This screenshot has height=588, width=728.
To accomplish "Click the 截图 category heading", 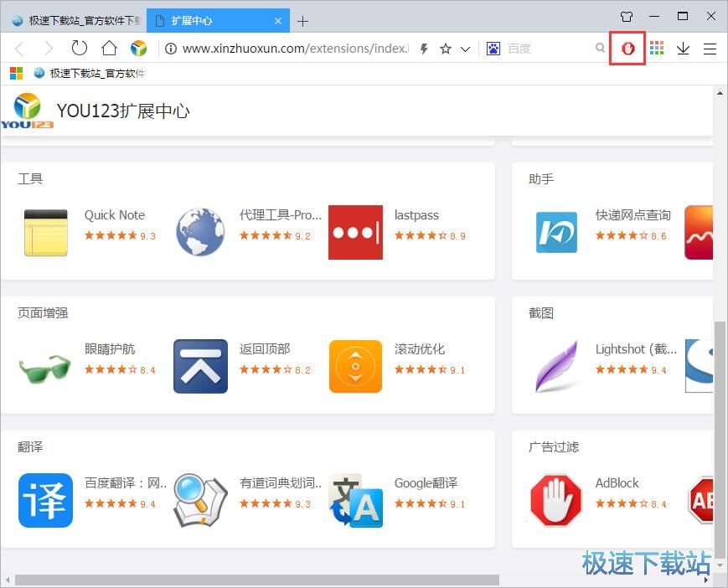I will pos(541,312).
